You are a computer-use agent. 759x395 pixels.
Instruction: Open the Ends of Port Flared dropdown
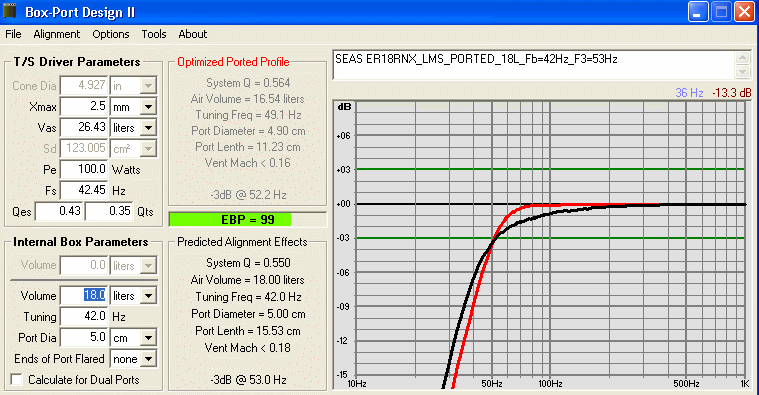tap(149, 359)
